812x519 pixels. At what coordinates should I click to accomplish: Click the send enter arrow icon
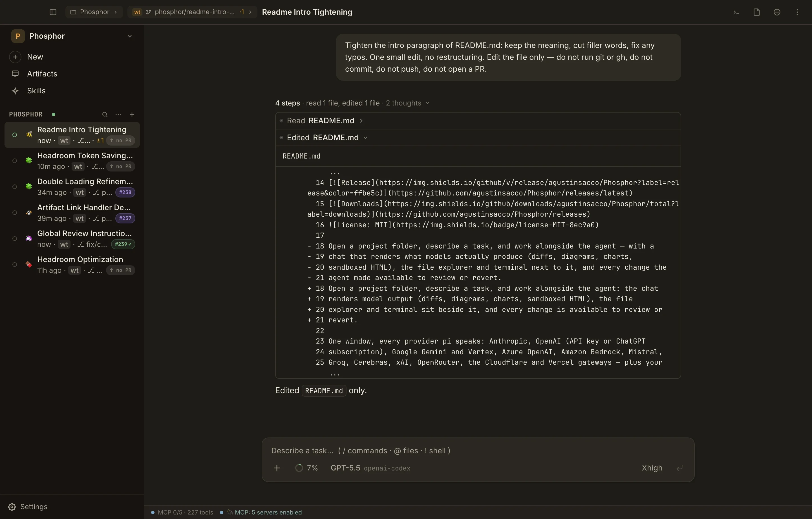[x=679, y=468]
